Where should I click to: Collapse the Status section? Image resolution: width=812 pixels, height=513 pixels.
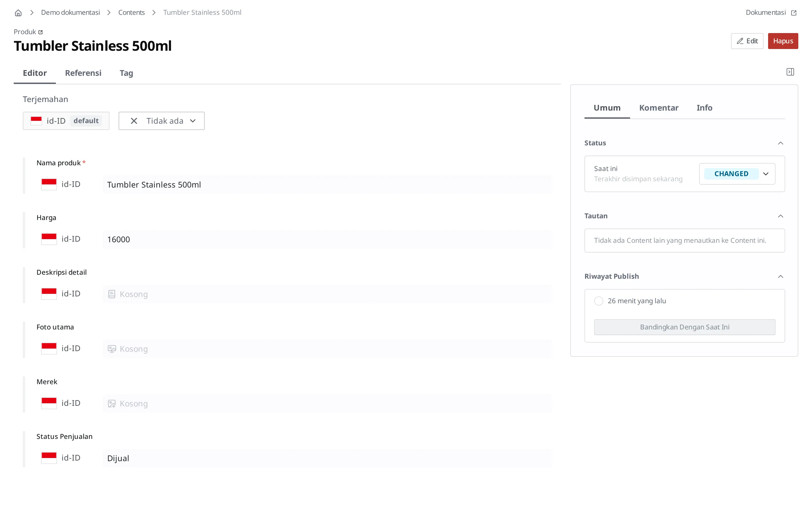coord(780,143)
